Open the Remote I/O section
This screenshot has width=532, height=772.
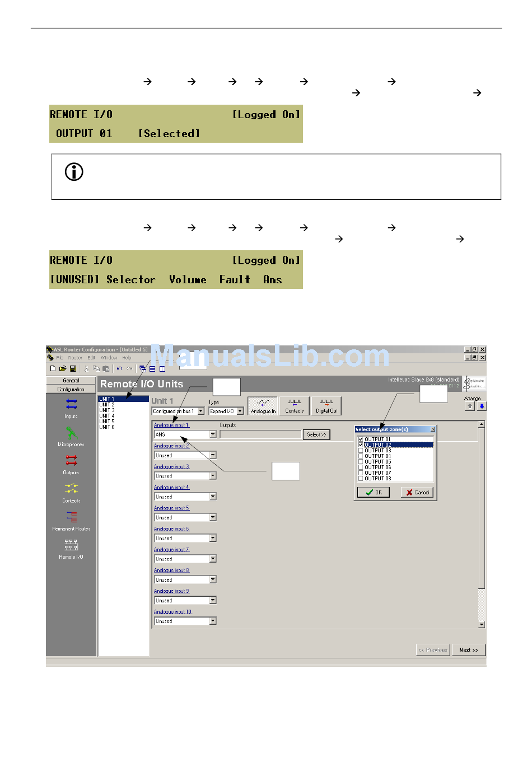pyautogui.click(x=71, y=549)
